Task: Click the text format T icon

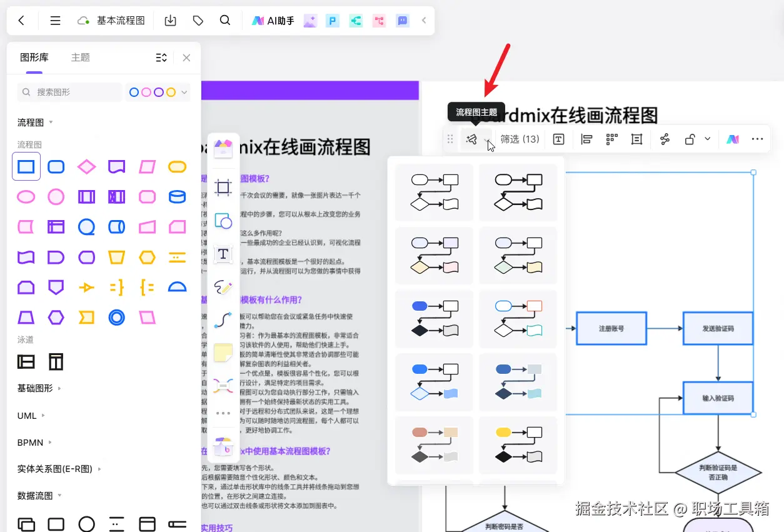Action: [559, 139]
